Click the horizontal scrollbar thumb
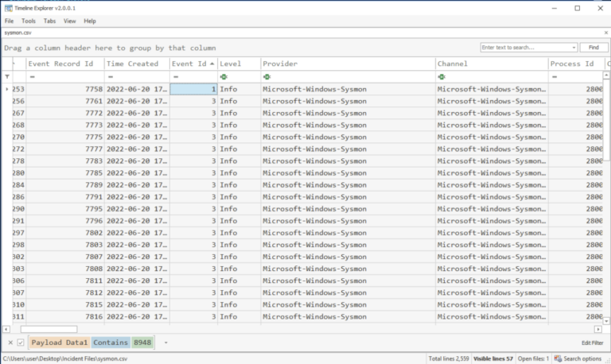This screenshot has width=611, height=364. pos(49,329)
